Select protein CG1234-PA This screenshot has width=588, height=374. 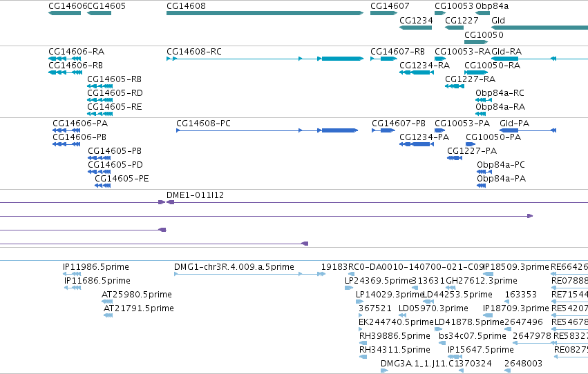coord(417,144)
